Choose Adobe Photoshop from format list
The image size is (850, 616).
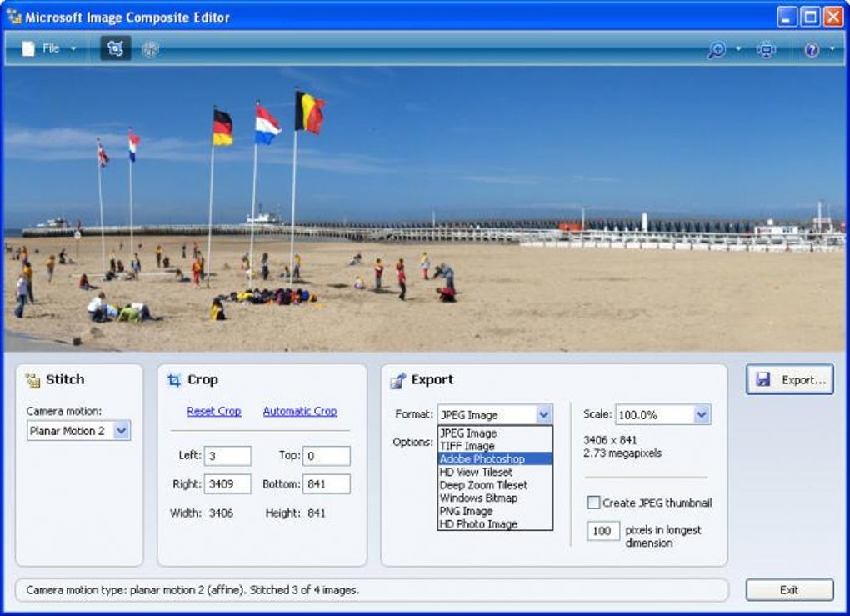[495, 459]
